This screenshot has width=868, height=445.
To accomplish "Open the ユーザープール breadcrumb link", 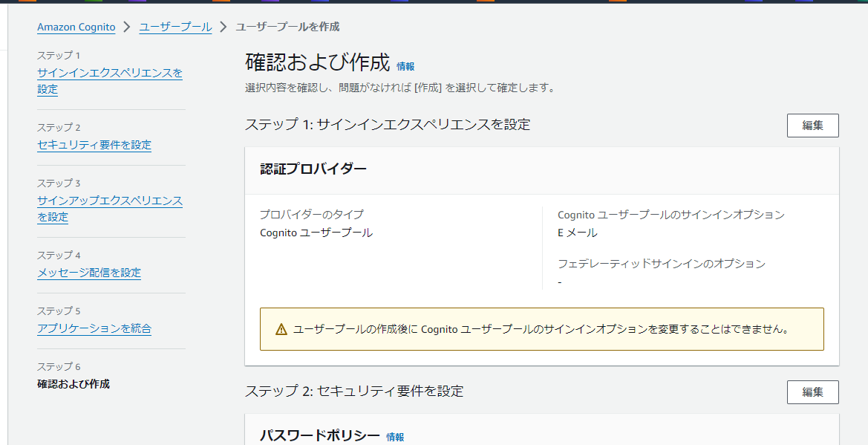I will click(175, 27).
